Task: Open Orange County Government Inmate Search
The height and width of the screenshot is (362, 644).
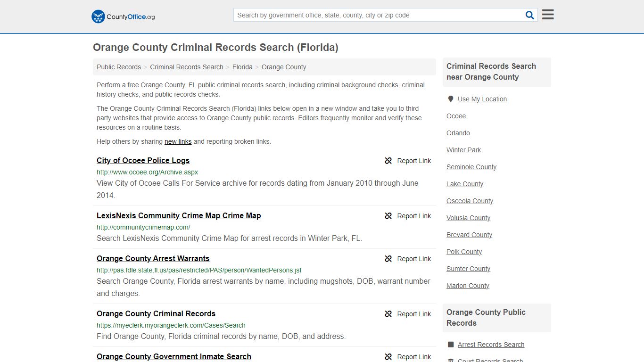Action: coord(174,356)
